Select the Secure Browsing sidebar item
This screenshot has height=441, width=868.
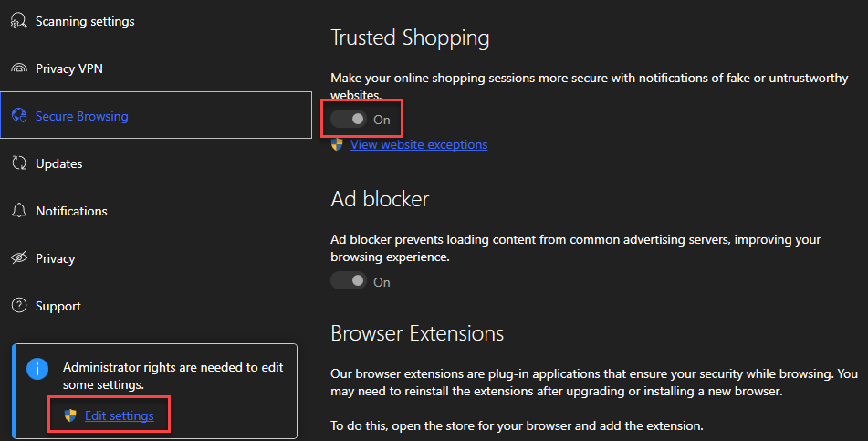coord(82,116)
